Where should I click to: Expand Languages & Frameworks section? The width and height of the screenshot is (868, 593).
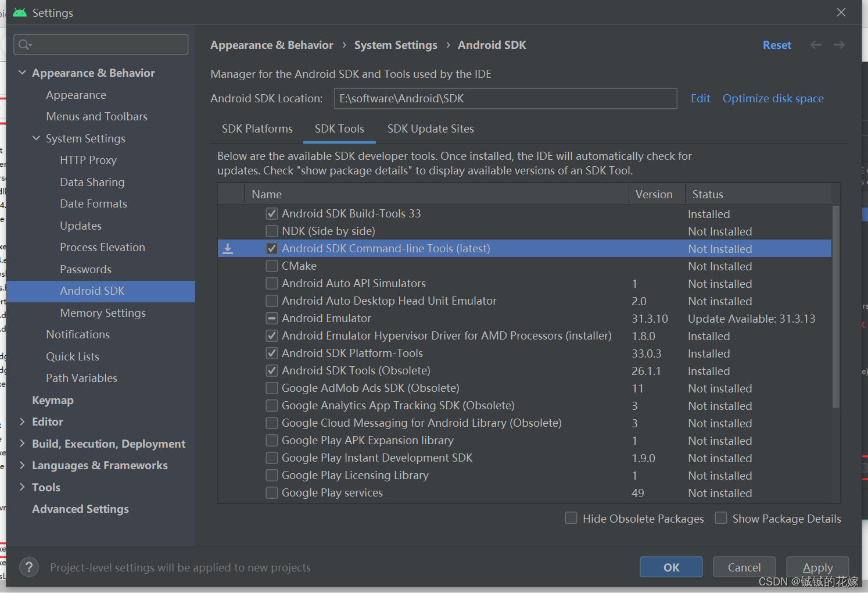[22, 465]
